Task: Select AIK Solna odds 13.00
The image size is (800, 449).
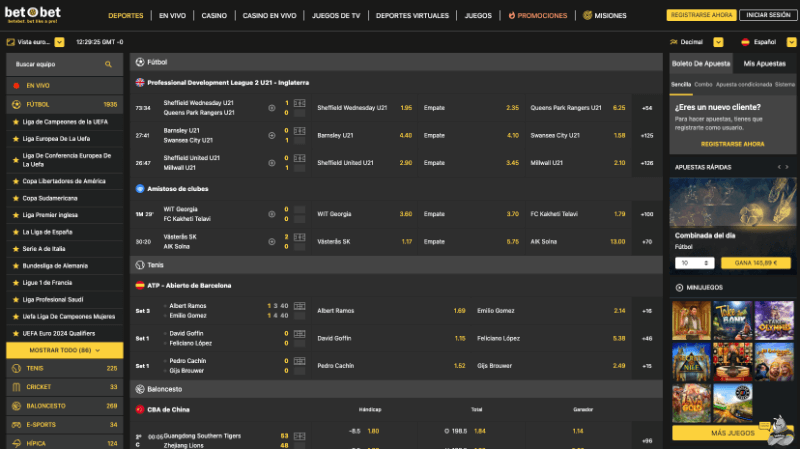Action: point(578,242)
